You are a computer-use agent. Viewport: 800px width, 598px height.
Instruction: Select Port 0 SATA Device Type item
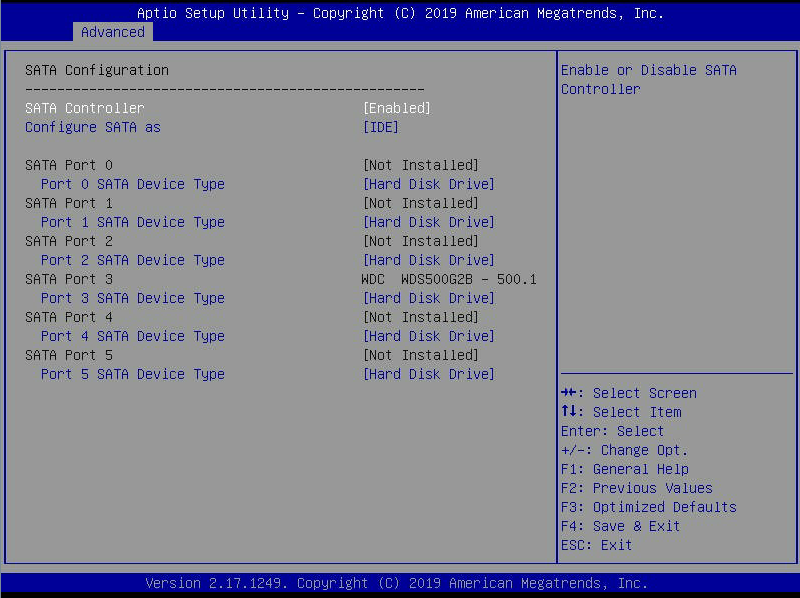click(132, 184)
